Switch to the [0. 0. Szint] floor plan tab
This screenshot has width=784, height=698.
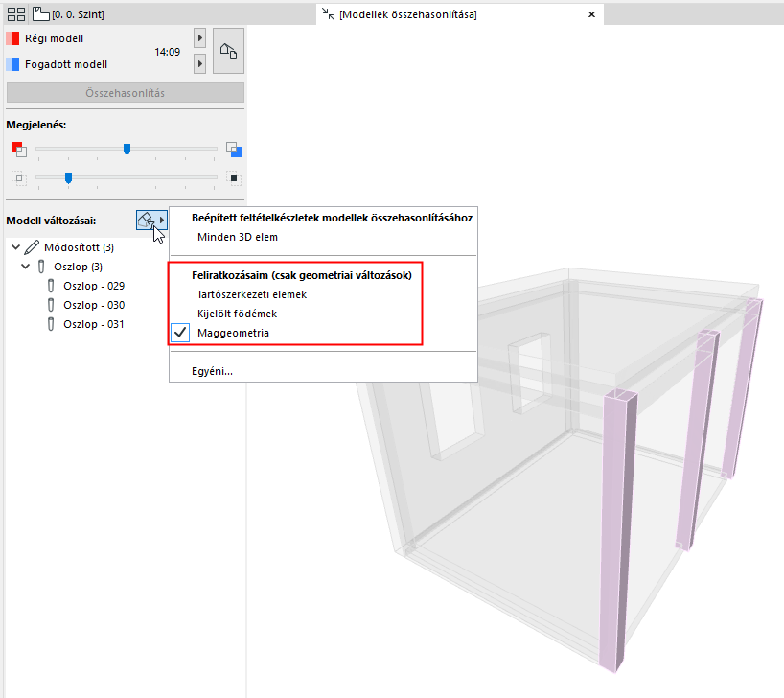[x=68, y=14]
